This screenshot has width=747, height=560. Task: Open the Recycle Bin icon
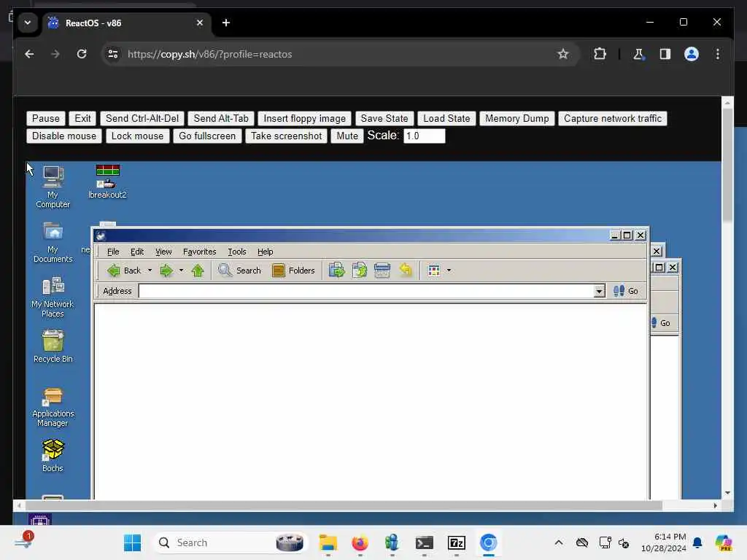[53, 346]
